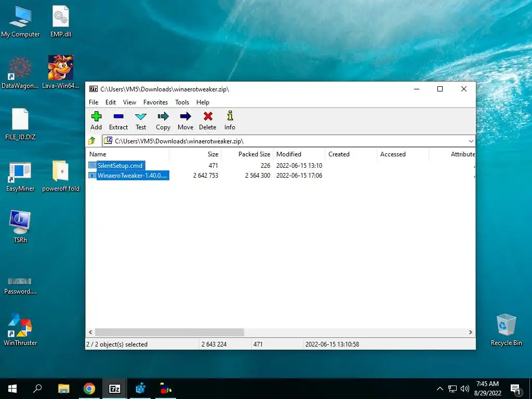
Task: Click '2 / 2 object(s) selected' status text
Action: [x=117, y=344]
